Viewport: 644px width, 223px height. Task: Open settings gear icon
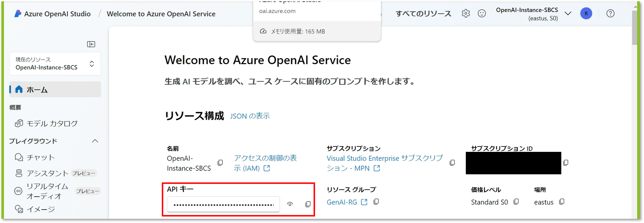click(466, 13)
